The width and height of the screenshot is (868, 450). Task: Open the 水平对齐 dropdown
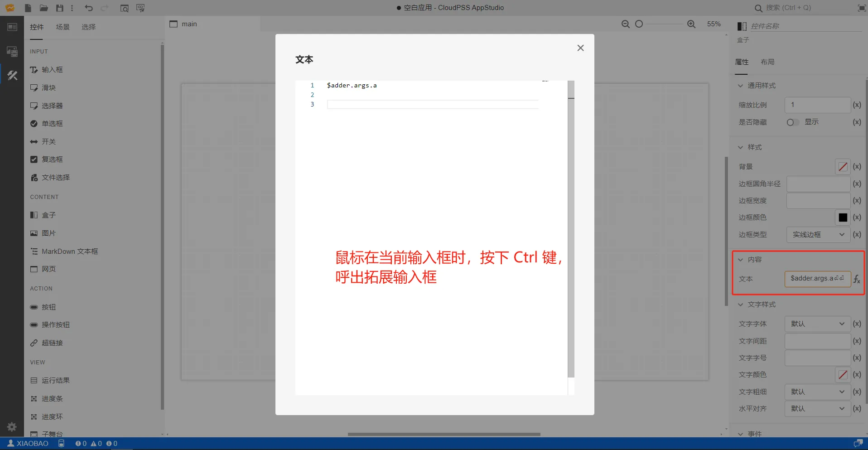818,409
